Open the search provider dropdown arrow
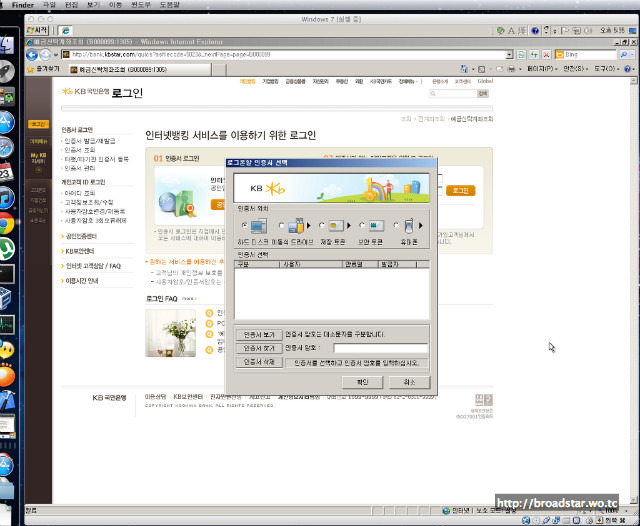Viewport: 640px width, 526px height. (x=632, y=55)
